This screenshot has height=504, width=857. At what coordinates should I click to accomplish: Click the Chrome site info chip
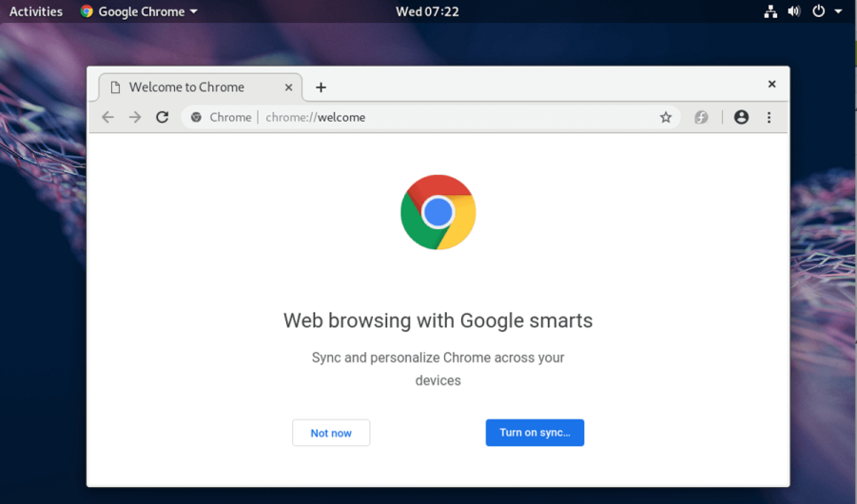(x=222, y=117)
